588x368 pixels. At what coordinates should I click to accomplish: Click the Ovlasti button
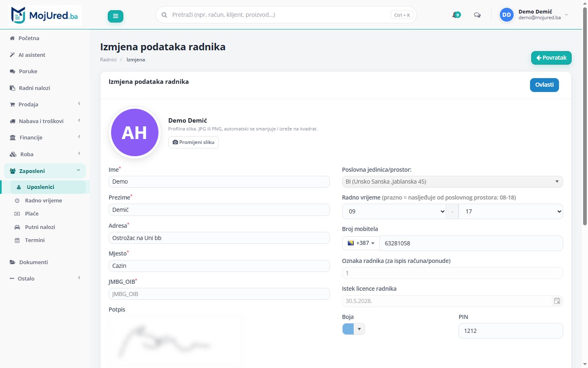pyautogui.click(x=544, y=85)
